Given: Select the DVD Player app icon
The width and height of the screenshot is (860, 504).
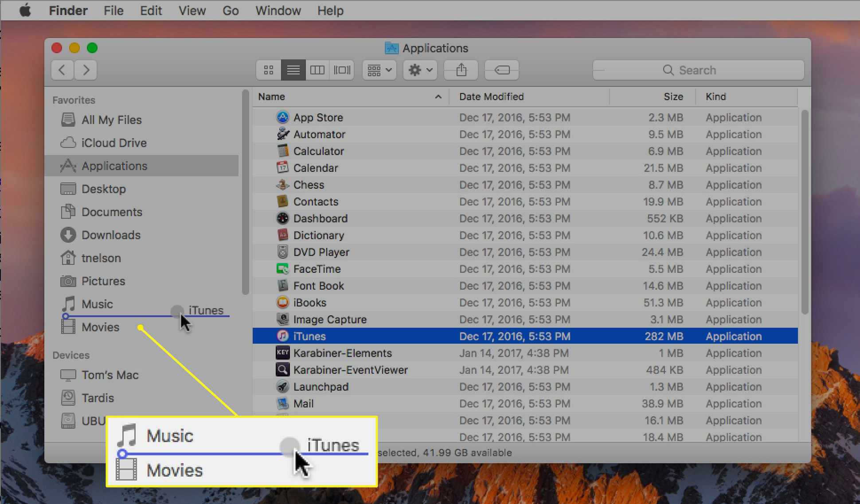Looking at the screenshot, I should coord(282,252).
